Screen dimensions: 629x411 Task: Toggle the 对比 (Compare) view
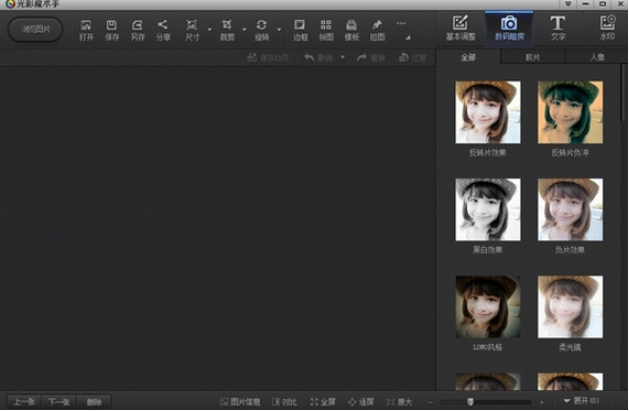coord(284,402)
